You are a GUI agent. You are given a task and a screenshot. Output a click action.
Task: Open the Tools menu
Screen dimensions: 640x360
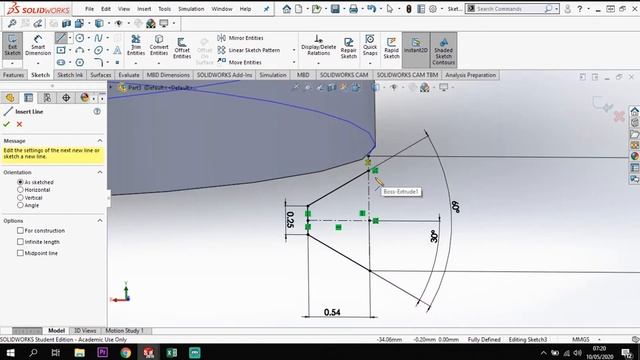click(x=164, y=9)
